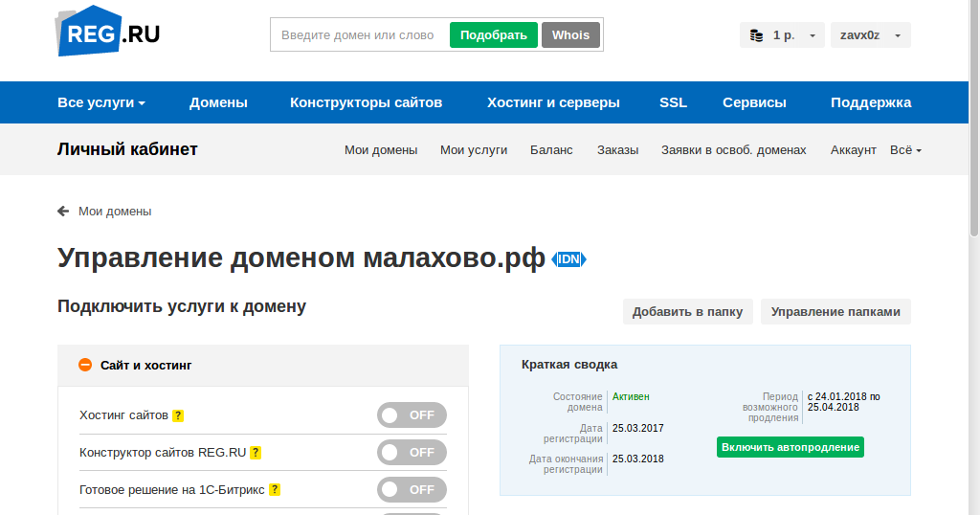Open the Аккаунт tab
Image resolution: width=980 pixels, height=515 pixels.
(853, 150)
